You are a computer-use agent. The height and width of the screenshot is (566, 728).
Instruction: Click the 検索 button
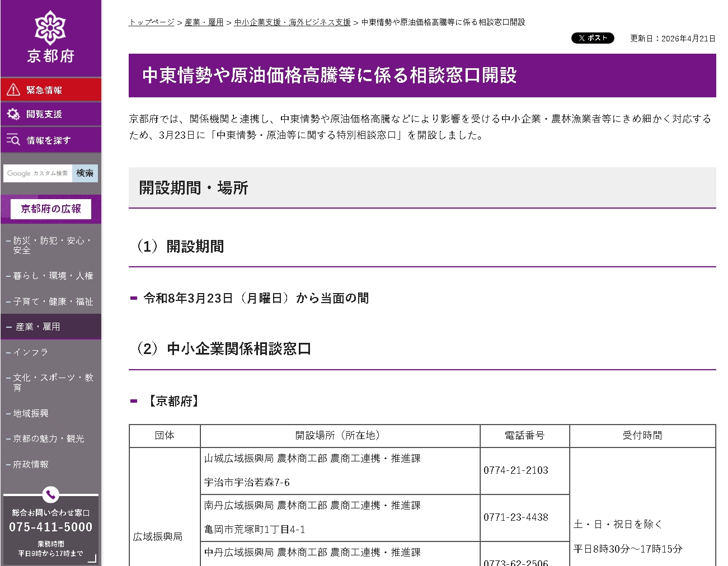[85, 173]
